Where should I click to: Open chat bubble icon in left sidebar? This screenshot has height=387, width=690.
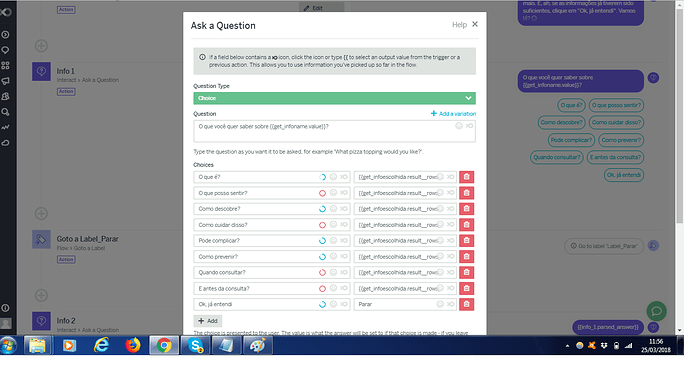(6, 50)
